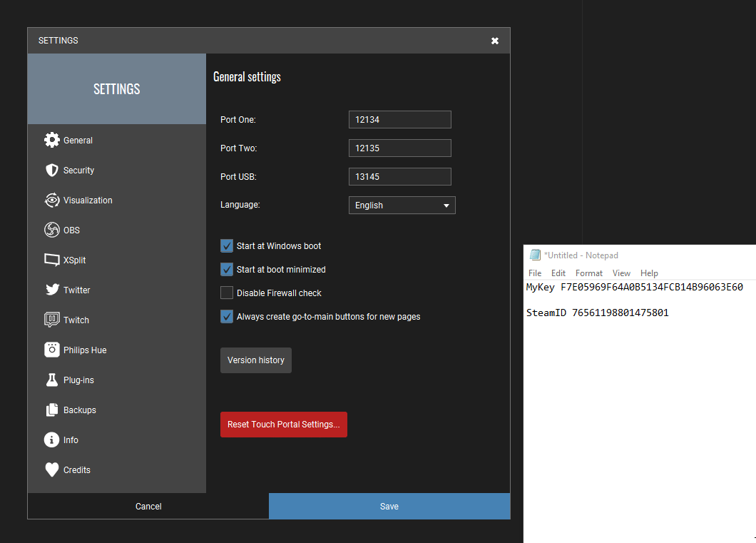This screenshot has width=756, height=543.
Task: Click the Notepad icon in the title bar
Action: (x=535, y=255)
